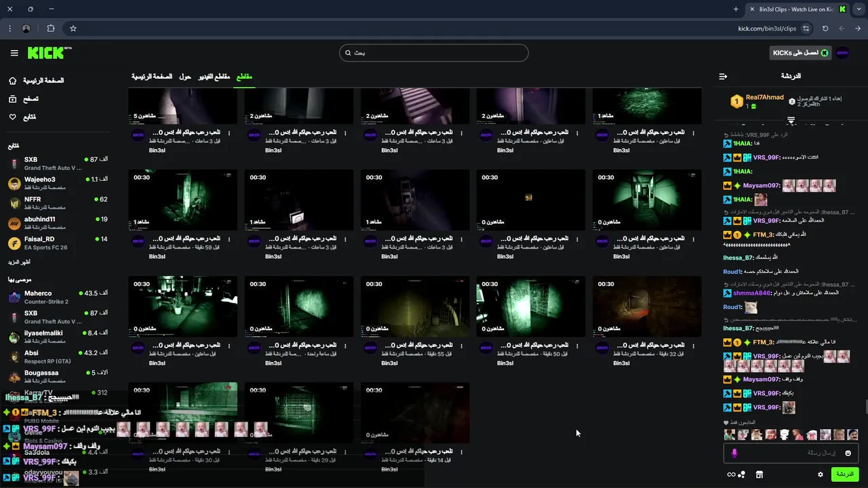868x488 pixels.
Task: Click the gold rank 1 badge by Real7Ahmad
Action: point(736,102)
